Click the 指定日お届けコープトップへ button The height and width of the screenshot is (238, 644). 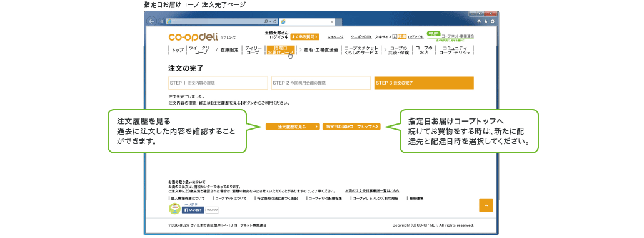pyautogui.click(x=351, y=127)
